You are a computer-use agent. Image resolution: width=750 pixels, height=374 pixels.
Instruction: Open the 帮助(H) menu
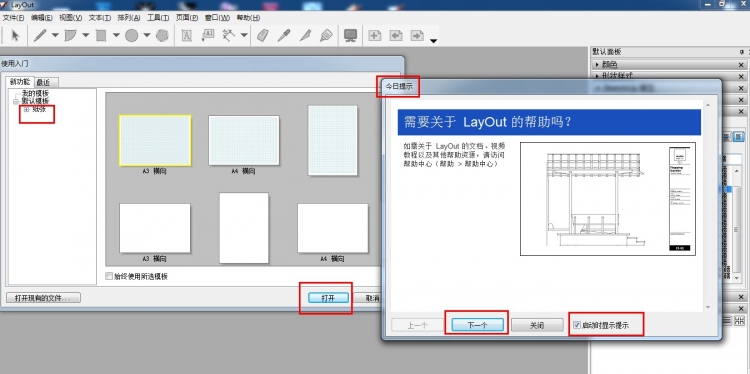(x=248, y=18)
